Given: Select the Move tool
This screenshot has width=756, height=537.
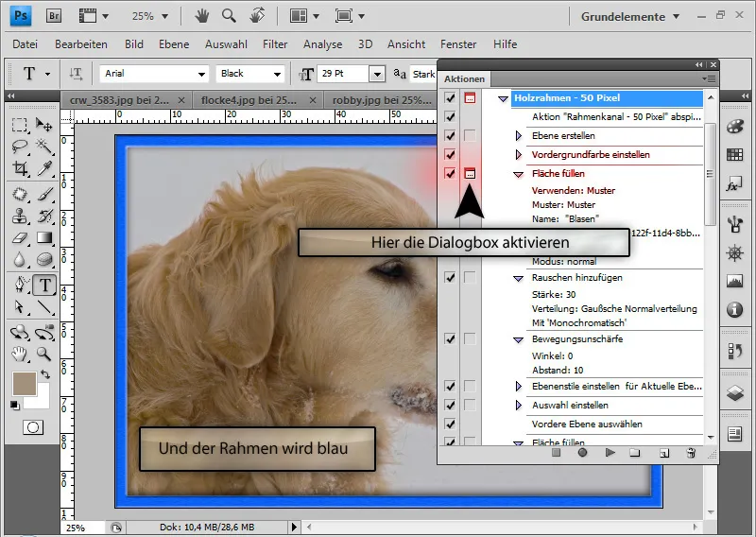Looking at the screenshot, I should pyautogui.click(x=44, y=125).
